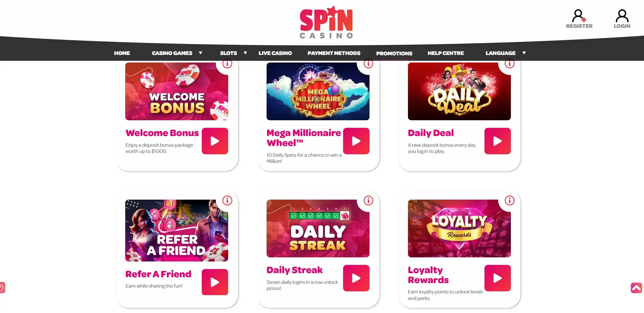Click the Refer A Friend play button

pyautogui.click(x=215, y=282)
